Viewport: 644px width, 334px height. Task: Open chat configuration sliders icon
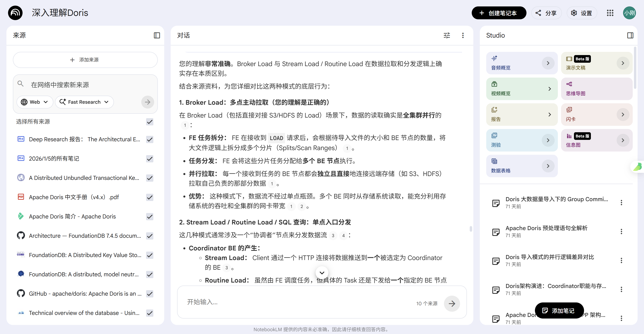pos(447,35)
